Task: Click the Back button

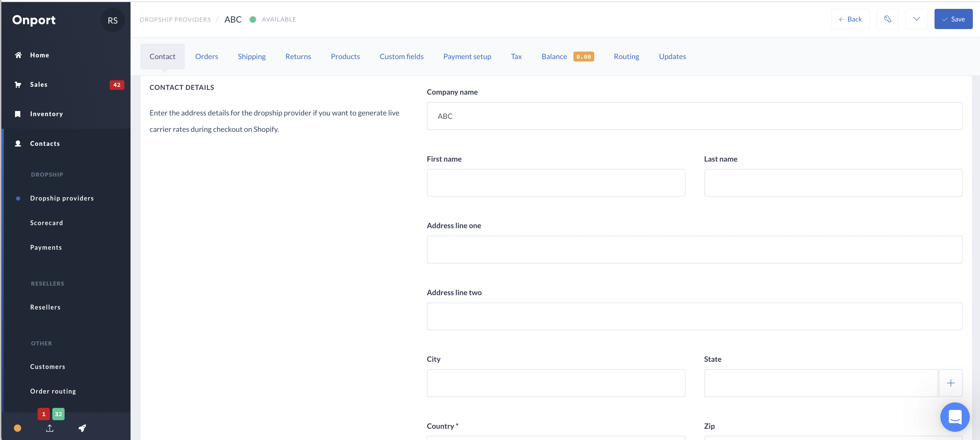Action: (850, 19)
